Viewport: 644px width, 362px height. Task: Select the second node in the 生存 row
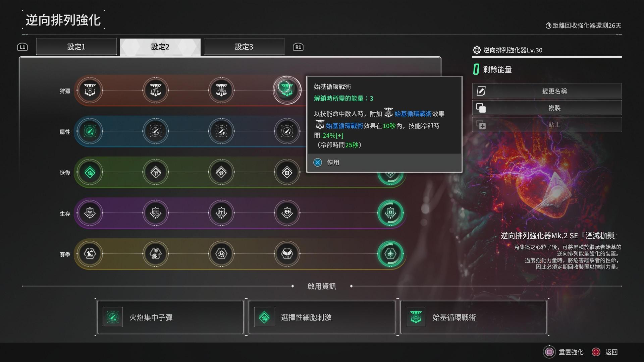[x=156, y=213]
